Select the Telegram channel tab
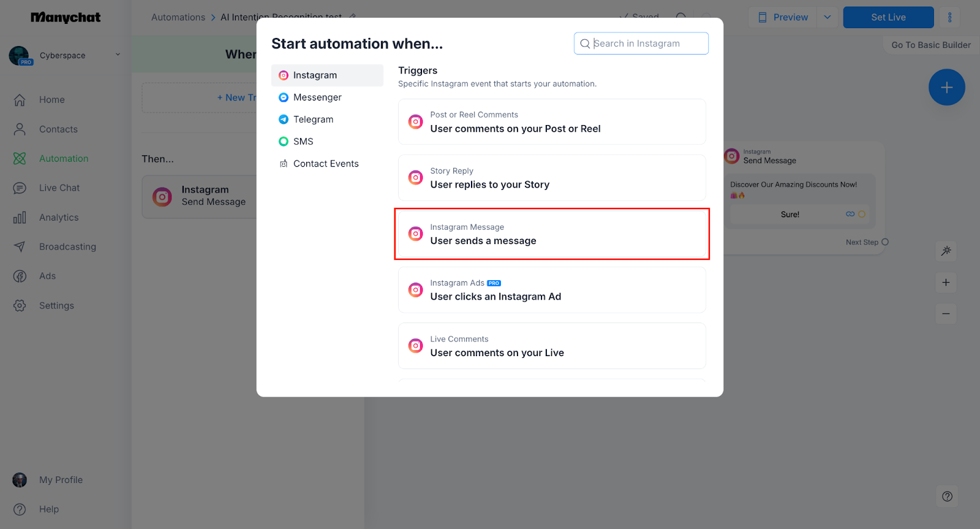980x529 pixels. tap(313, 120)
